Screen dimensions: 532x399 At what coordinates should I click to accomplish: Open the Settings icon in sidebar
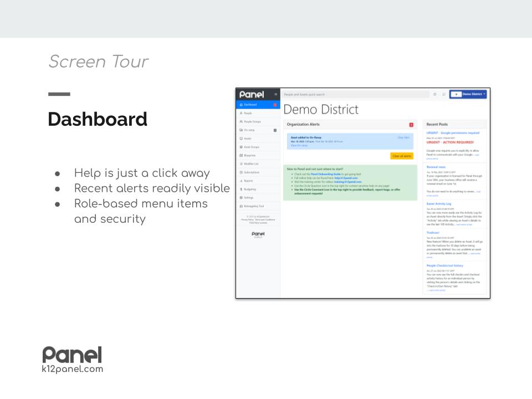coord(241,197)
